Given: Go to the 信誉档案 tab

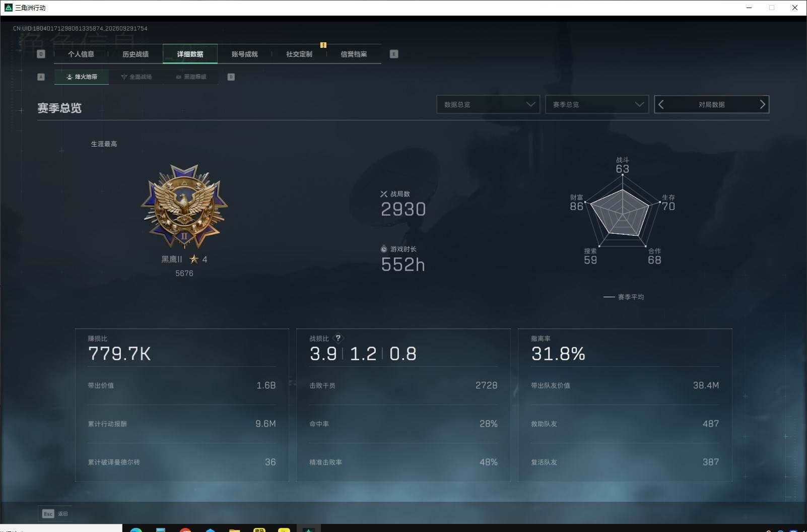Looking at the screenshot, I should point(354,54).
